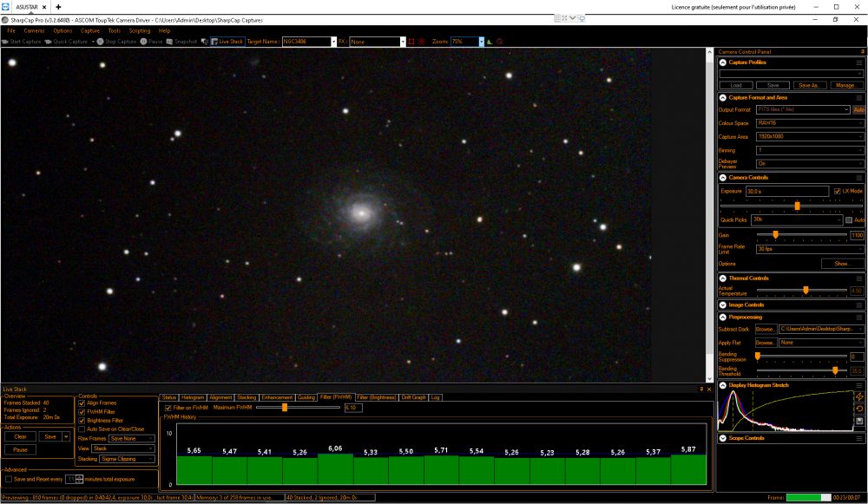Adjust the Exposure slider handle
The width and height of the screenshot is (868, 504).
tap(797, 206)
